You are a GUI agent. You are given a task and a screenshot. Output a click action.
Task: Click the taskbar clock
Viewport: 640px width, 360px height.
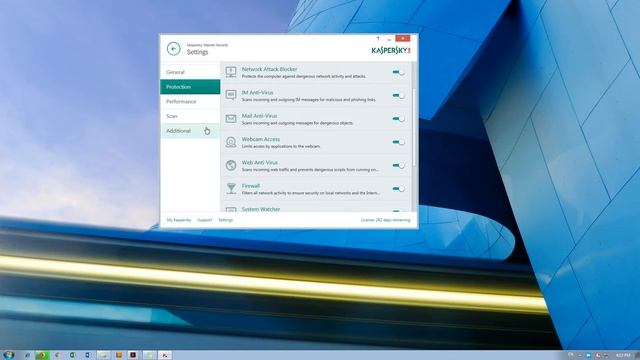623,355
